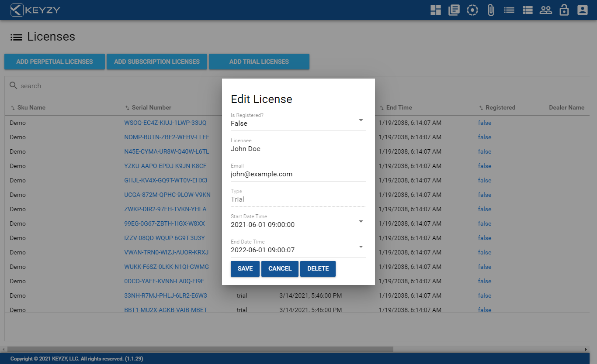This screenshot has height=364, width=597.
Task: Open the account profile icon
Action: tap(582, 10)
